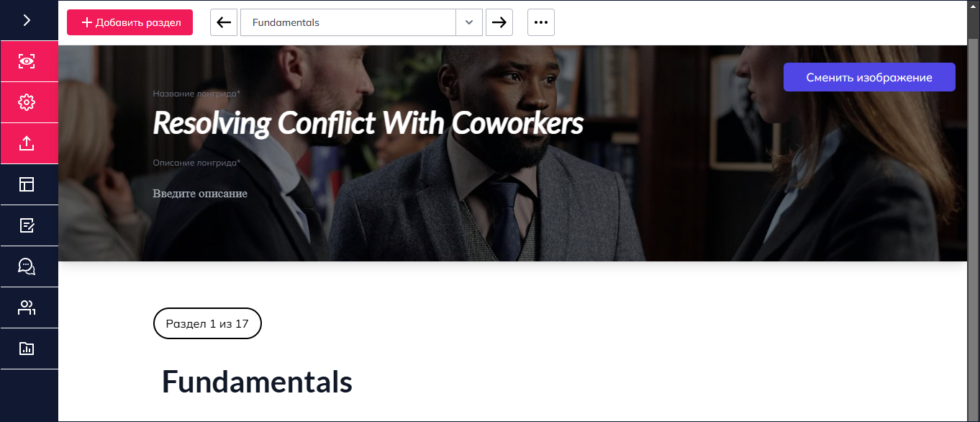The height and width of the screenshot is (422, 980).
Task: Click the Сменить изображение button
Action: coord(869,77)
